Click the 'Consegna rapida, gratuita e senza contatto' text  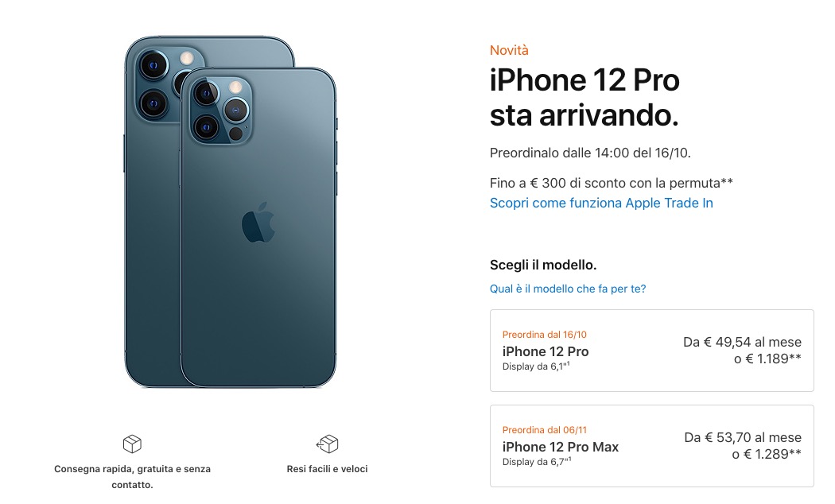coord(132,477)
